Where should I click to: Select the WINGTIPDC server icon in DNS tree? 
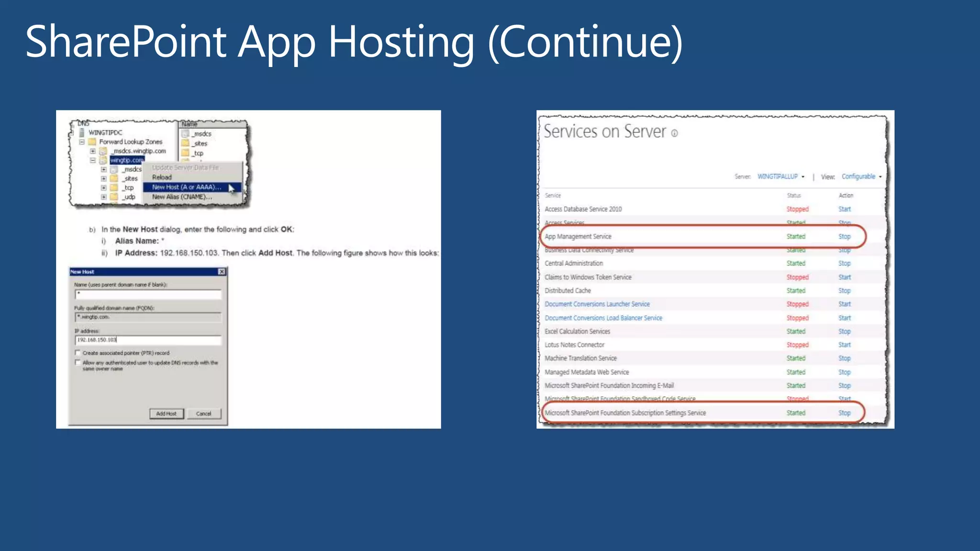pos(82,132)
